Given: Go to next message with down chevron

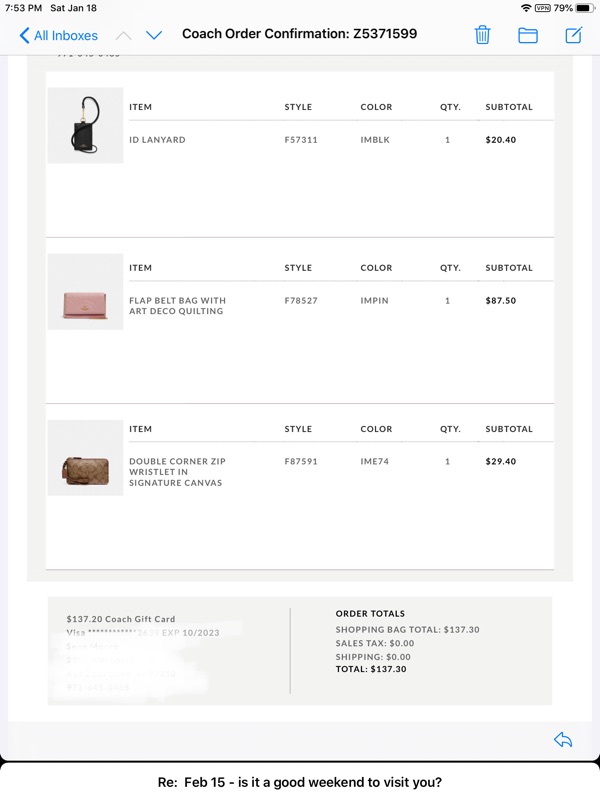Looking at the screenshot, I should pyautogui.click(x=154, y=35).
